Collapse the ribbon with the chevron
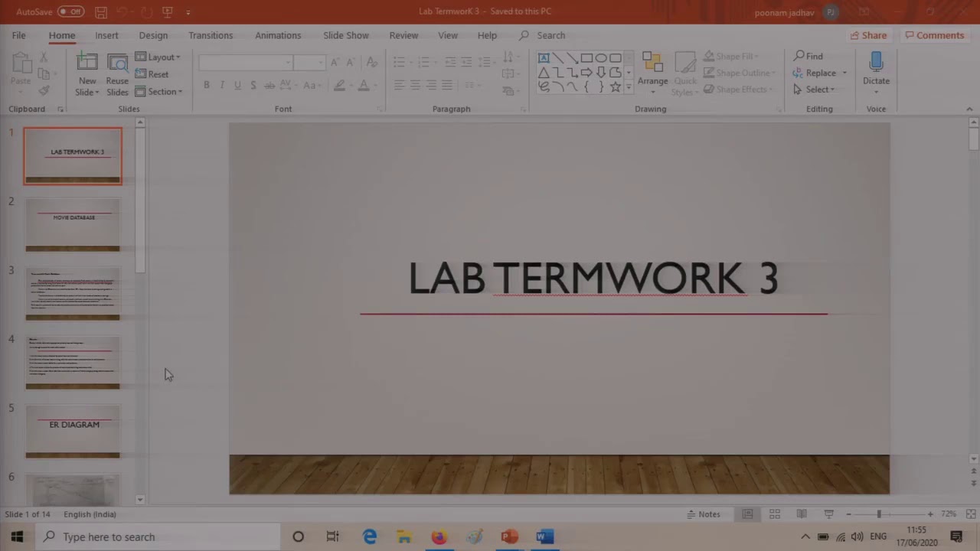The width and height of the screenshot is (980, 551). [x=970, y=109]
